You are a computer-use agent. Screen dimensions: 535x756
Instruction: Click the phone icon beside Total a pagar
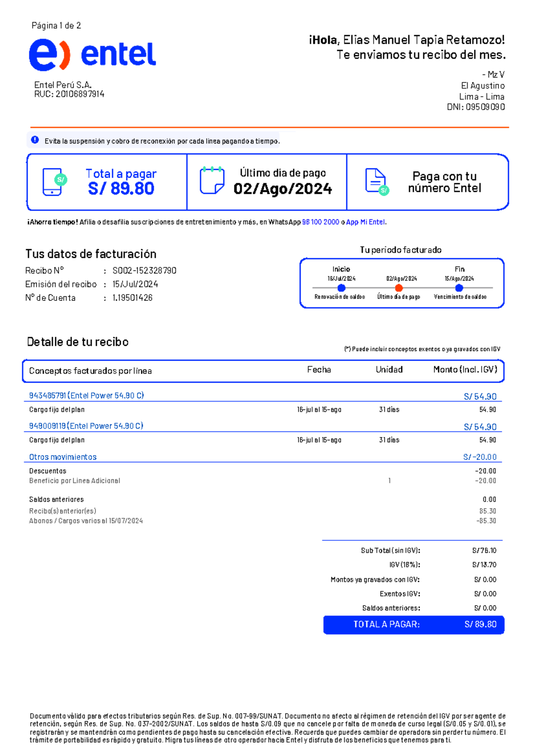(x=53, y=181)
